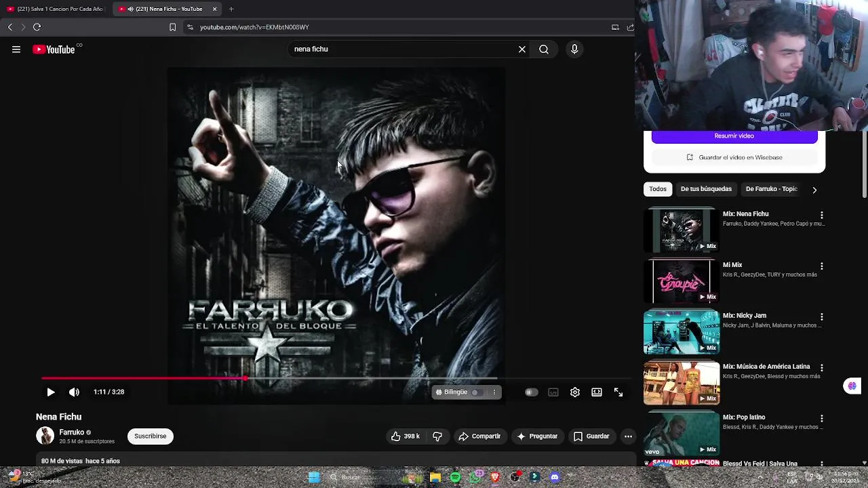Click the '80 M de vistas' description line
The image size is (868, 488).
tap(81, 461)
